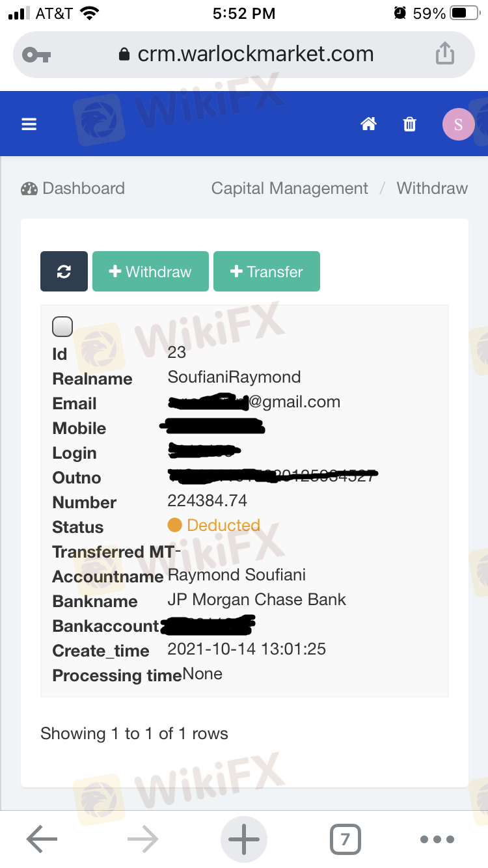Click the refresh table button
Image resolution: width=488 pixels, height=868 pixels.
pos(64,271)
